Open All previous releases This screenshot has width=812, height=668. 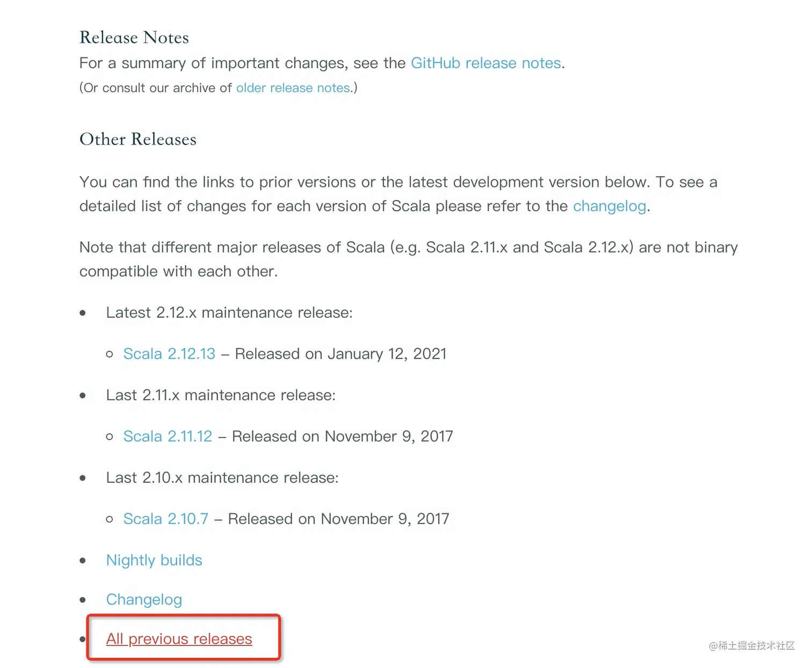click(x=179, y=638)
